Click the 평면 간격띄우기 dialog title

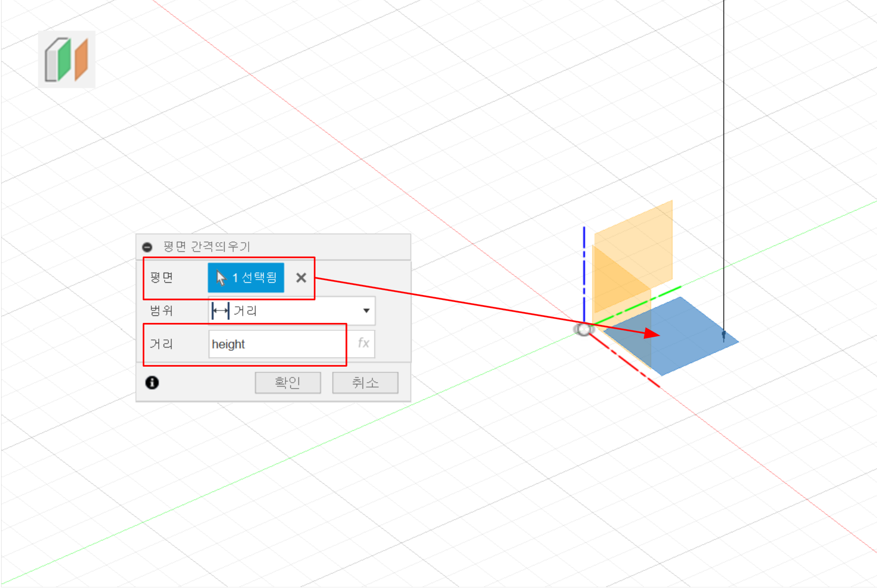tap(206, 246)
